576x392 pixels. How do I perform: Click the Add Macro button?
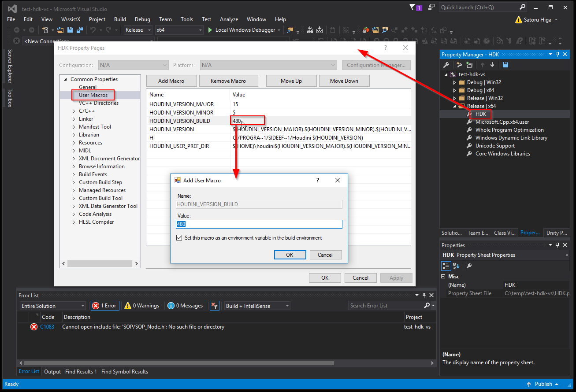click(x=171, y=81)
